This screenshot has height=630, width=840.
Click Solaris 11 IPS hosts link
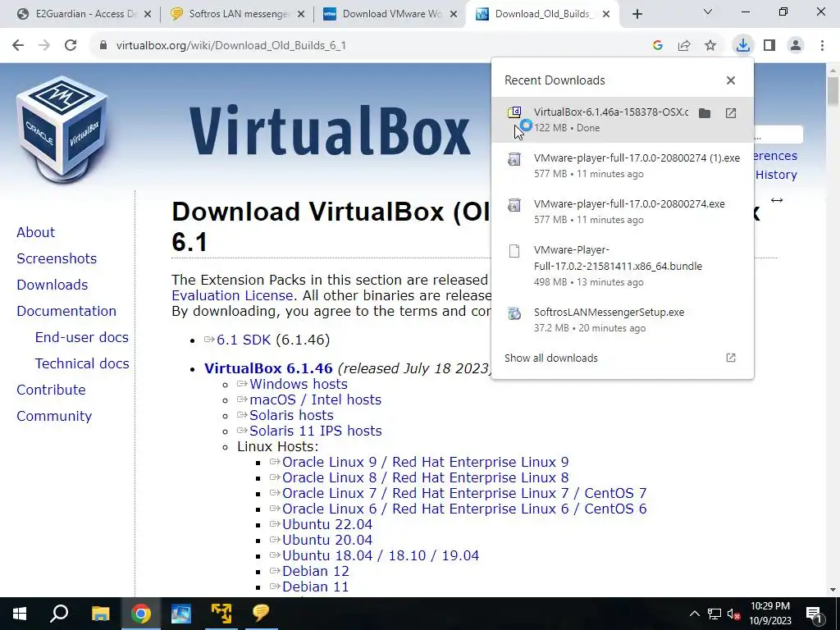click(316, 431)
